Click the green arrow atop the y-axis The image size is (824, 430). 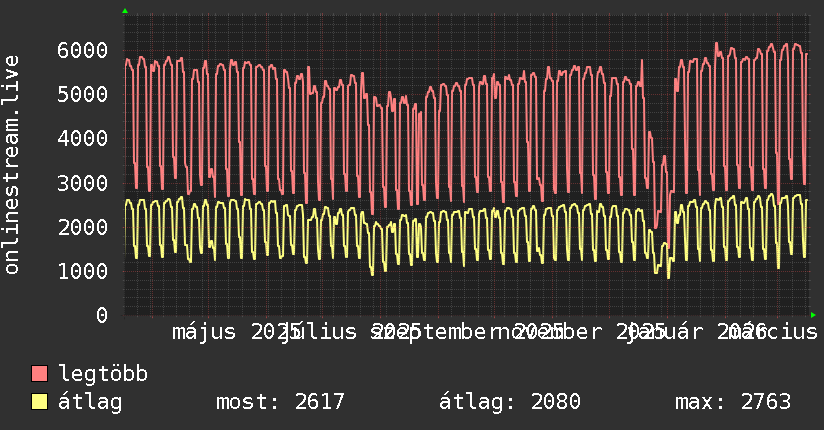(125, 11)
